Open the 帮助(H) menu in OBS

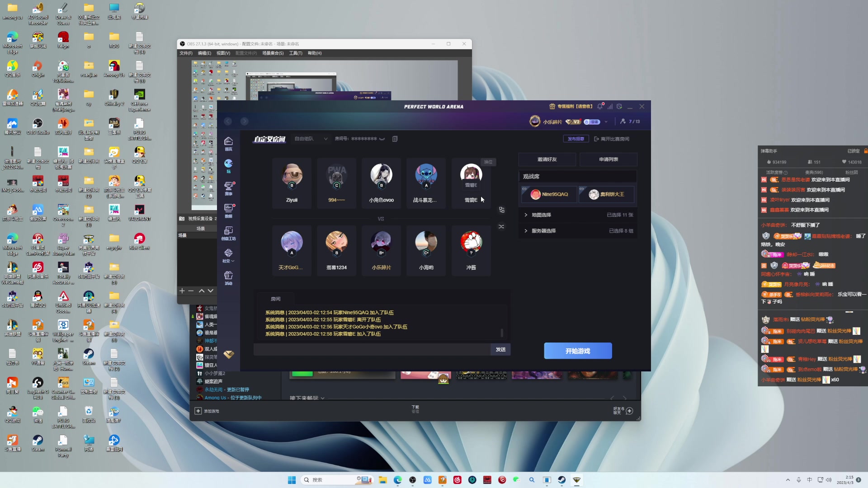pyautogui.click(x=315, y=53)
